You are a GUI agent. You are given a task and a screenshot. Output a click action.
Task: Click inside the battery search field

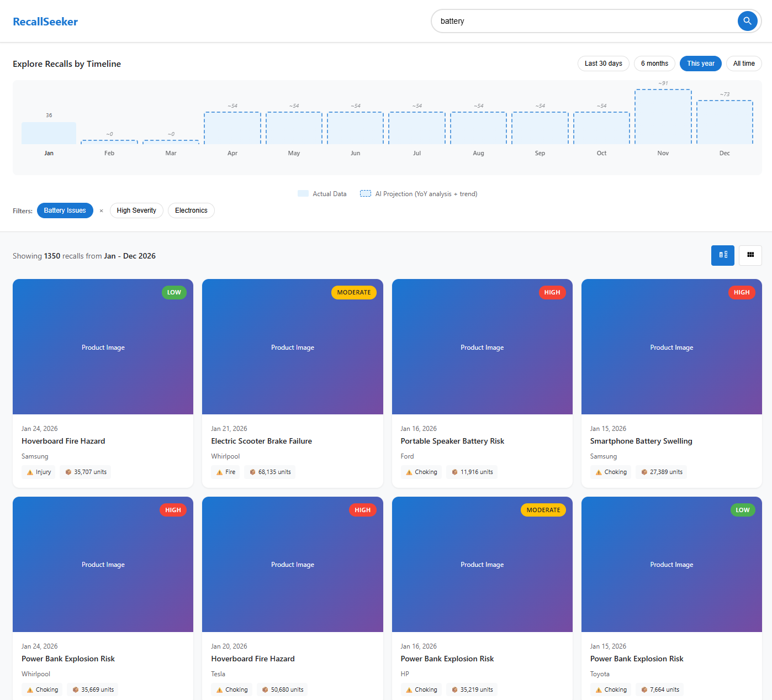click(552, 21)
